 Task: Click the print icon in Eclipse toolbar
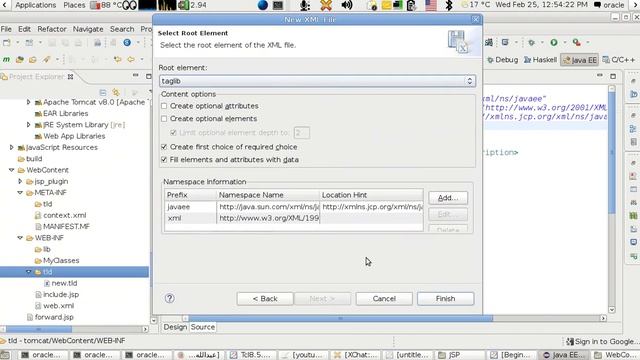[98, 42]
